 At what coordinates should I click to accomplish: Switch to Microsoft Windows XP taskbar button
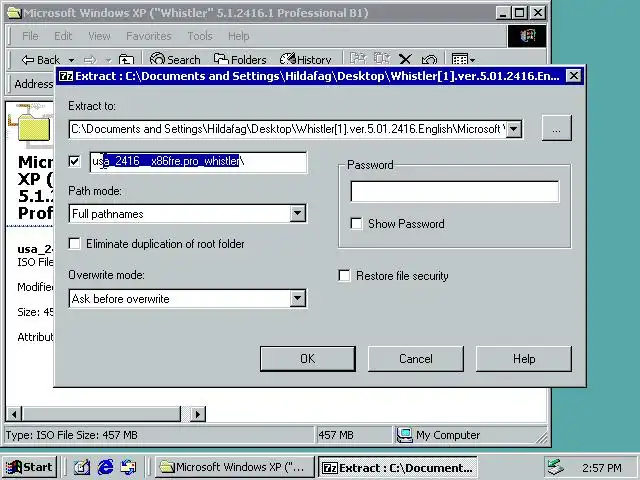(x=234, y=467)
